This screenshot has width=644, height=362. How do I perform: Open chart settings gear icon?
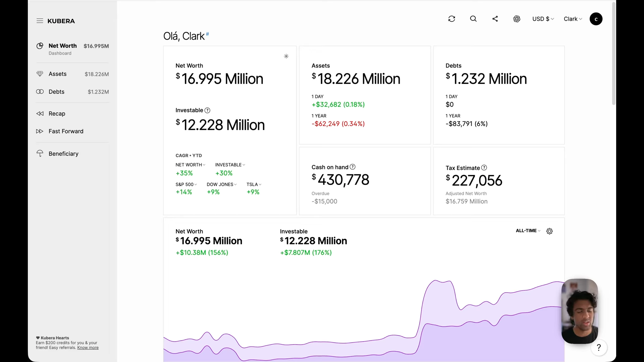[549, 231]
